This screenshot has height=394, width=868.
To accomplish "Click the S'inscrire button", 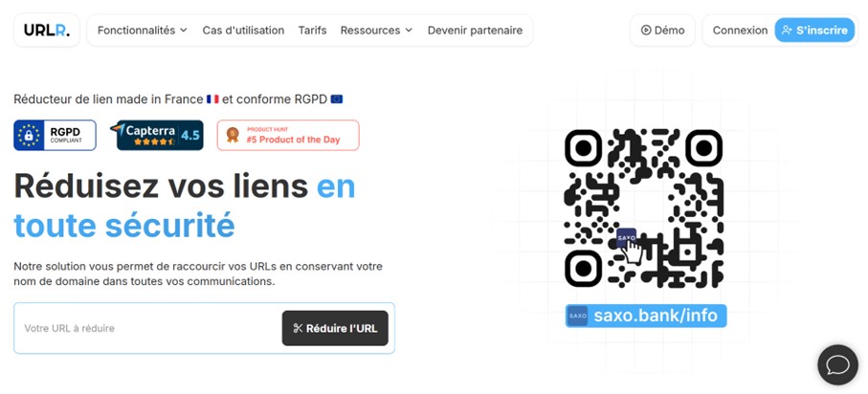I will [814, 31].
